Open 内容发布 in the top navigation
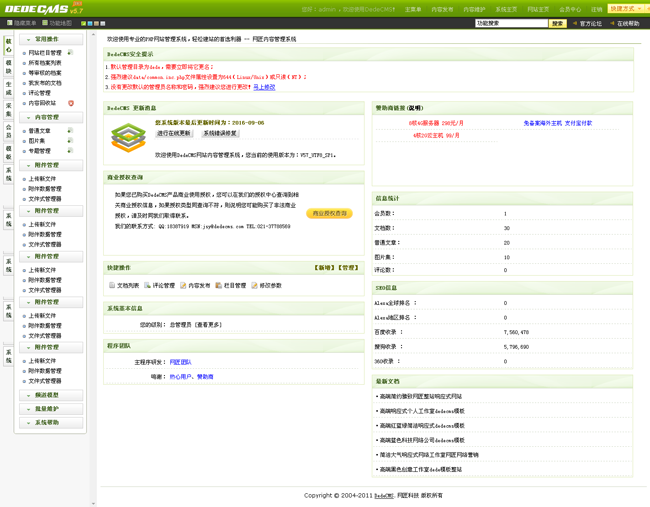The width and height of the screenshot is (650, 507). 442,9
